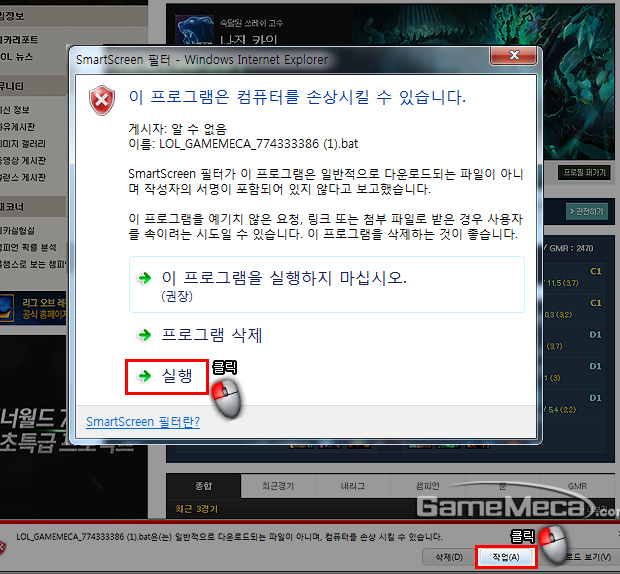Choose 이 프로그램을 실행하지 마십시오 (권장)
The image size is (620, 574).
click(327, 284)
